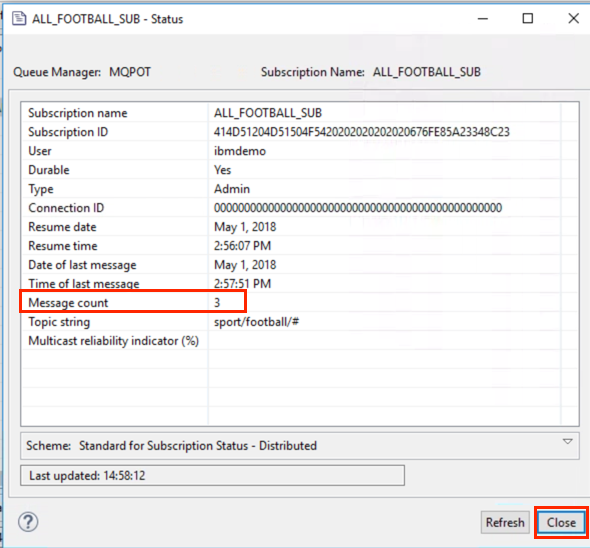Close the dialog with the X icon
This screenshot has height=548, width=590.
573,18
